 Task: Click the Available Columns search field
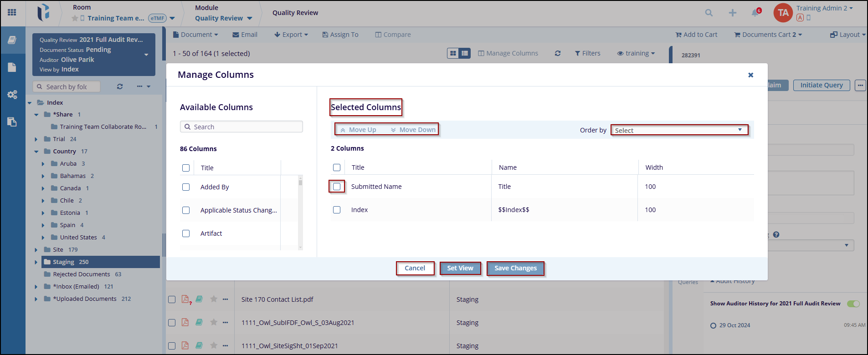point(241,127)
